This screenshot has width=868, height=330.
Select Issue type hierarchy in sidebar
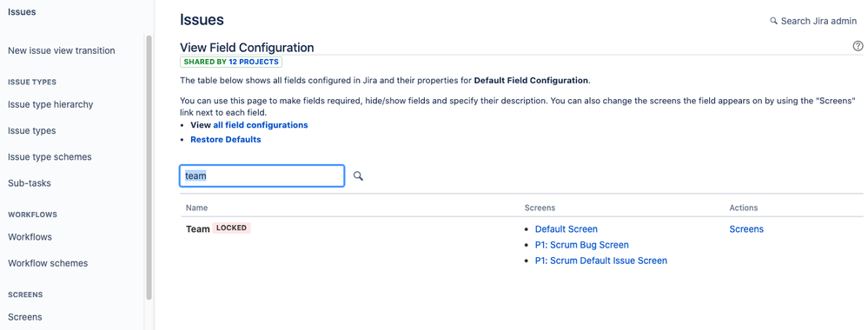(50, 104)
